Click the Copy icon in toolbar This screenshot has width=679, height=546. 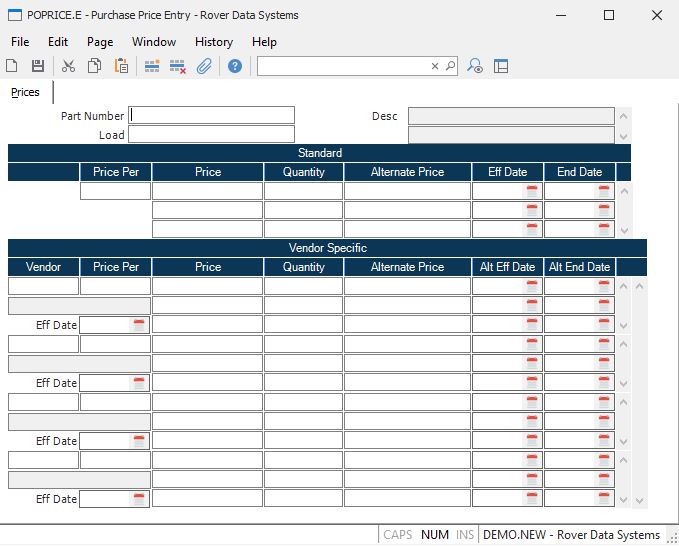tap(94, 66)
